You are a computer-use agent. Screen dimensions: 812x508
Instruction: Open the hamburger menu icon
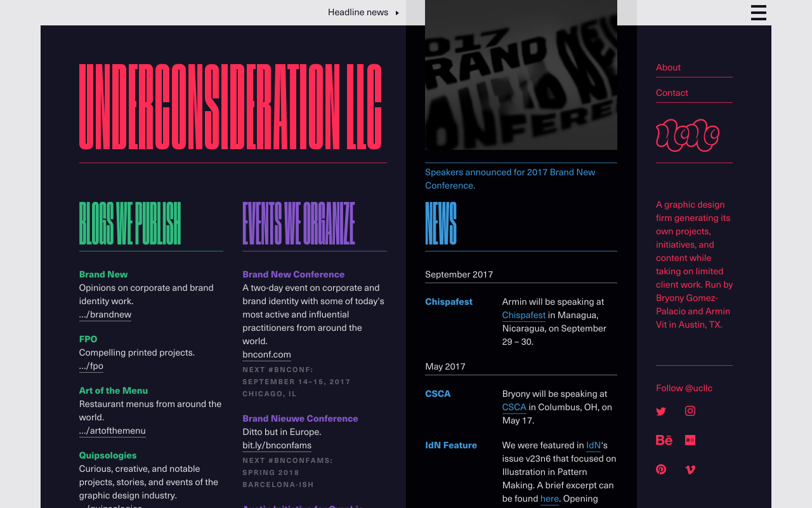coord(759,13)
